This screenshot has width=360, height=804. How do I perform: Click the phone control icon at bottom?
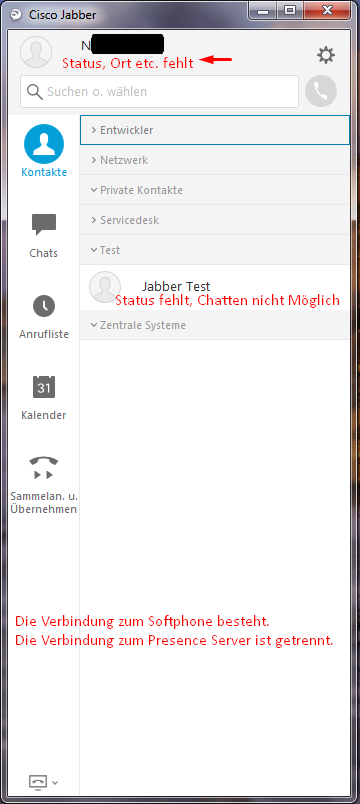(38, 782)
